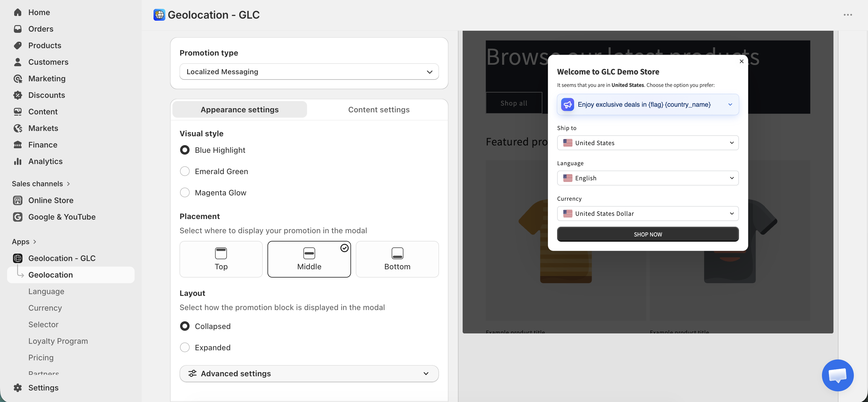The height and width of the screenshot is (402, 868).
Task: Set promotion placement to Top
Action: pyautogui.click(x=221, y=259)
